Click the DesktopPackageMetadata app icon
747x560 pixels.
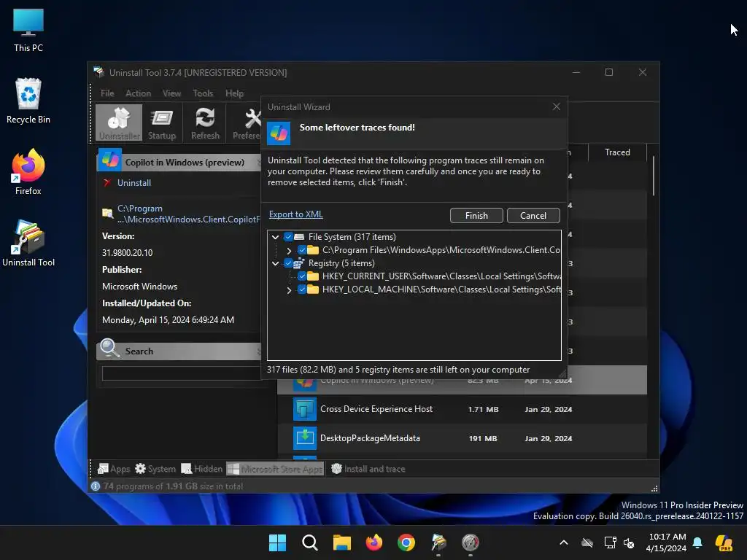304,438
